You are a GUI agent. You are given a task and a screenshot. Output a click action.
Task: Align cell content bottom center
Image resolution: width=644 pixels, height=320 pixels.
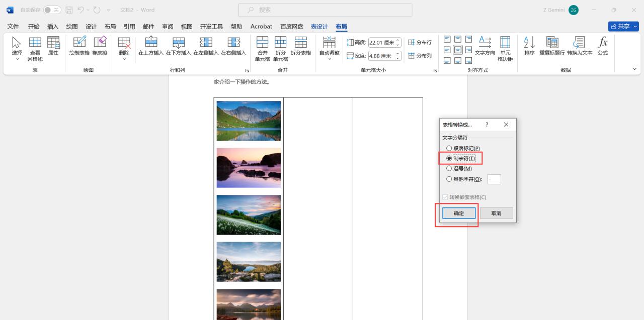[458, 60]
